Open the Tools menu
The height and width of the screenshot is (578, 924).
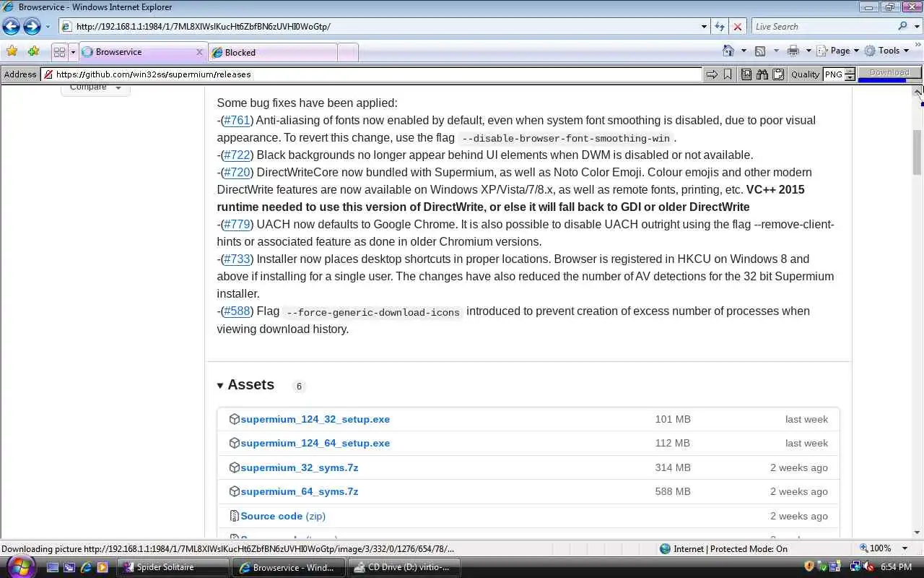886,51
